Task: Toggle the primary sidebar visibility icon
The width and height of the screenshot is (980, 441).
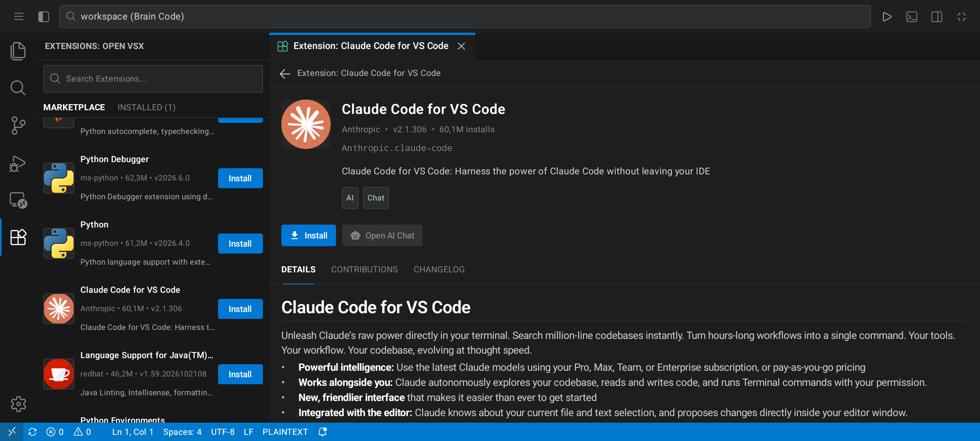Action: click(x=44, y=16)
